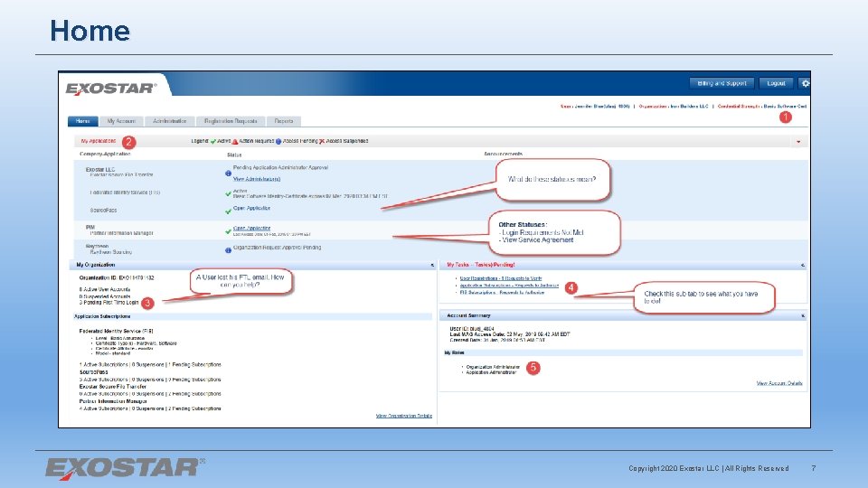Click the View Account Details link
The width and height of the screenshot is (868, 488).
tap(779, 383)
